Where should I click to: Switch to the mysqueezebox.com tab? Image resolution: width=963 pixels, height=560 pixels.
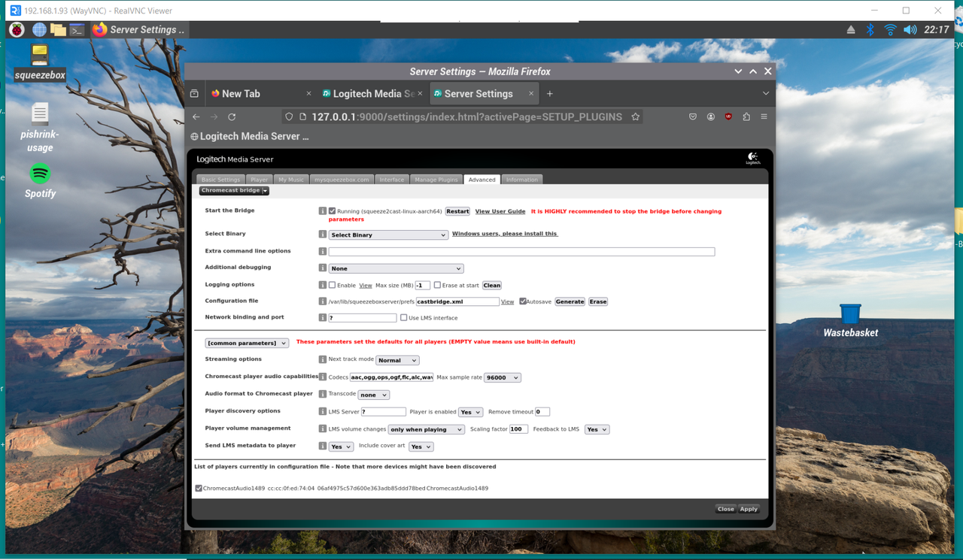click(x=342, y=180)
